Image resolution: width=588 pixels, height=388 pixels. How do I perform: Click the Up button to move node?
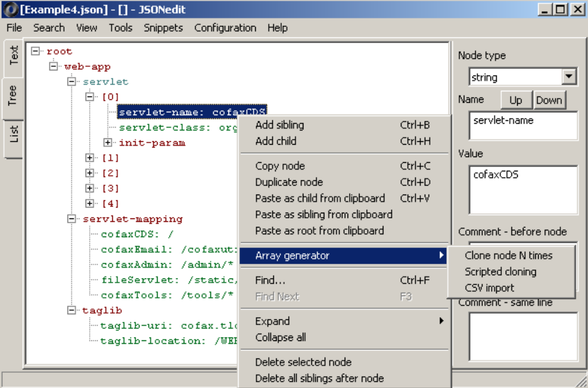pos(516,99)
